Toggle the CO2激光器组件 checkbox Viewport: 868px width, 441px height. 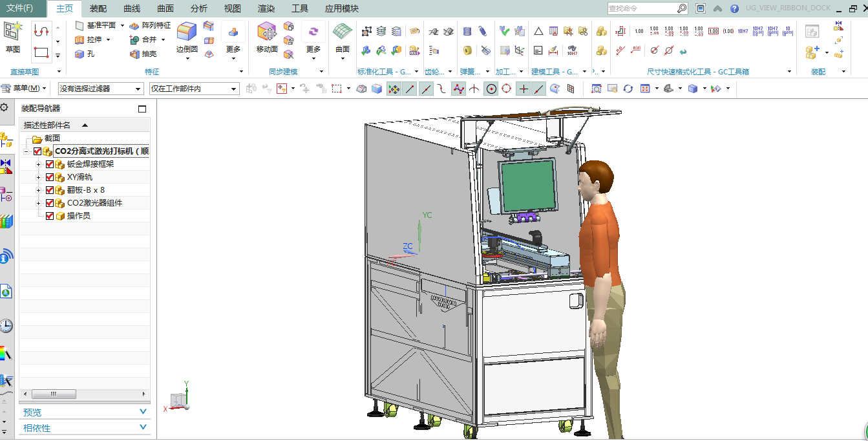(50, 203)
